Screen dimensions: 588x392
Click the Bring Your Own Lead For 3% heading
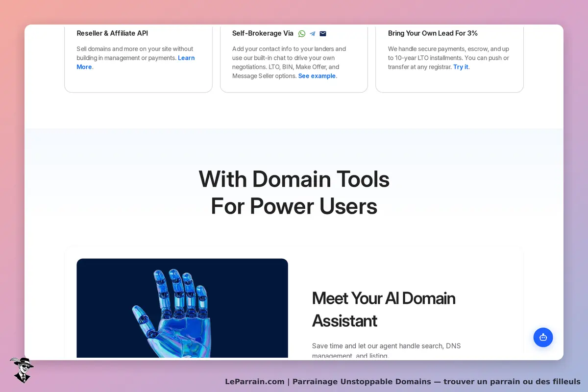433,33
